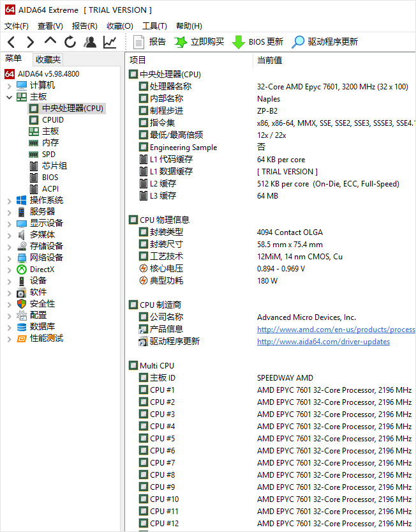Open the 工具(T) menu
The image size is (416, 532).
point(154,26)
